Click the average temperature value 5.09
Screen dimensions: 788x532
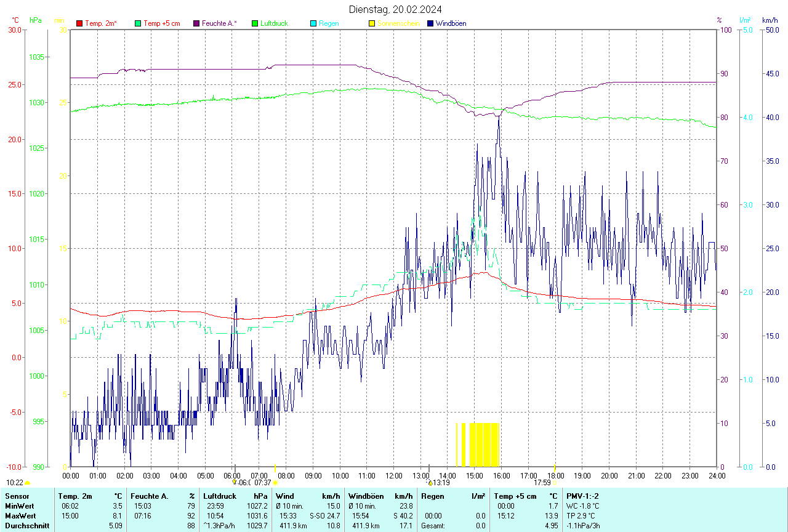116,526
